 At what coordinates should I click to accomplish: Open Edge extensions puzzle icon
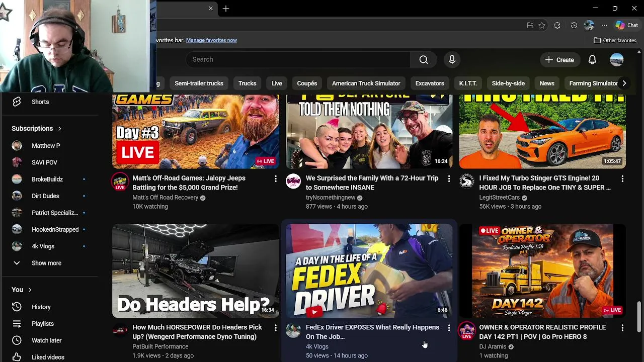(557, 25)
